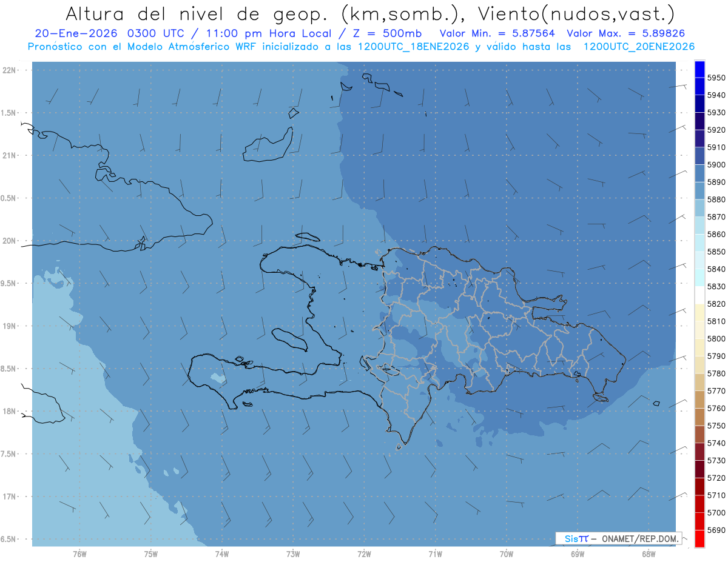Click the 'Valor Min. = 5.87564' text

[497, 34]
